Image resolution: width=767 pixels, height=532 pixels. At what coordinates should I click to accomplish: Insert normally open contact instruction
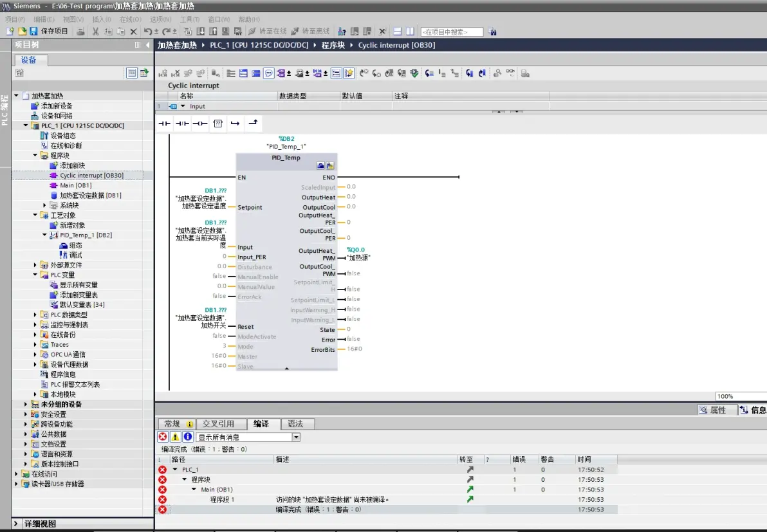pos(164,124)
